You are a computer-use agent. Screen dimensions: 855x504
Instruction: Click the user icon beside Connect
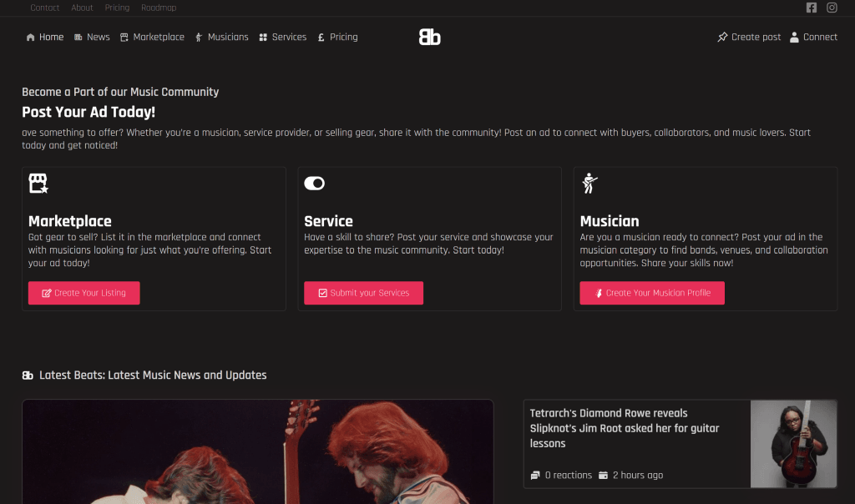[x=795, y=37]
